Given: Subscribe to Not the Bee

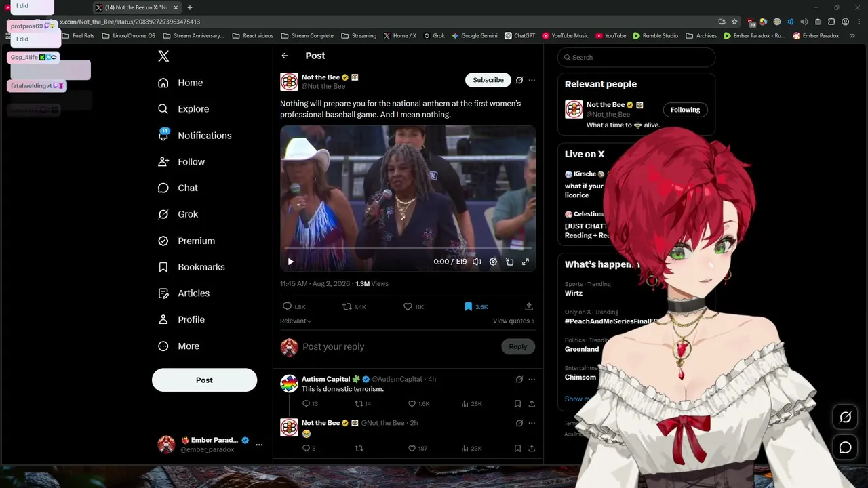Looking at the screenshot, I should 488,80.
